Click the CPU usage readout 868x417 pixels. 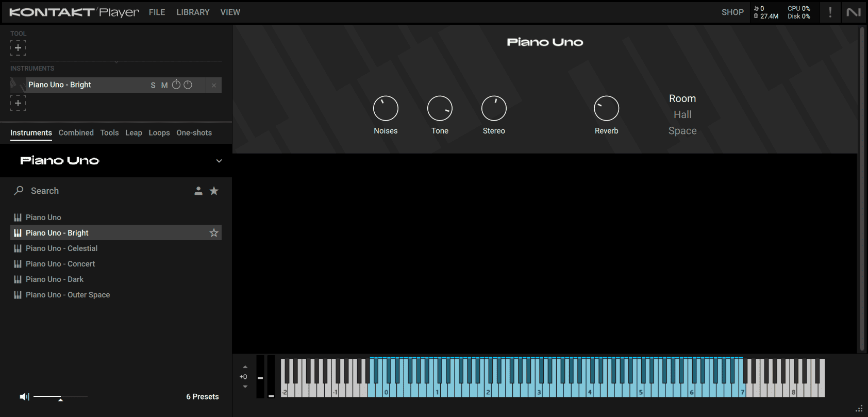click(x=799, y=8)
